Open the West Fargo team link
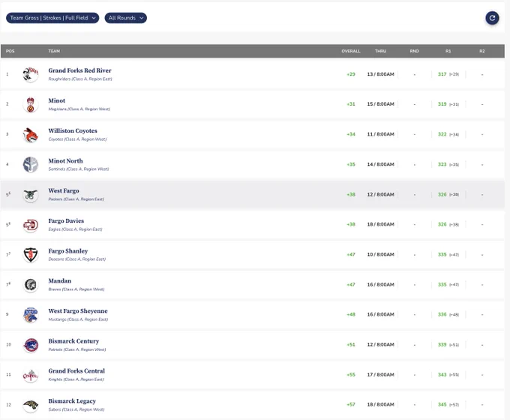This screenshot has width=510, height=420. [64, 191]
